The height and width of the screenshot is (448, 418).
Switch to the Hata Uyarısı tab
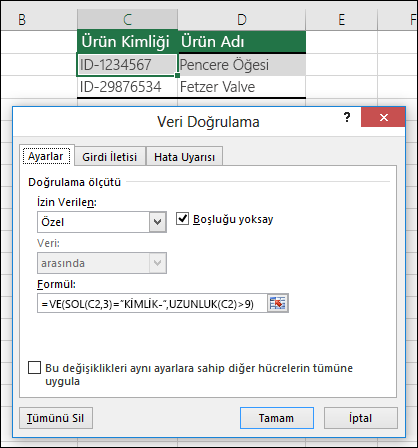184,157
